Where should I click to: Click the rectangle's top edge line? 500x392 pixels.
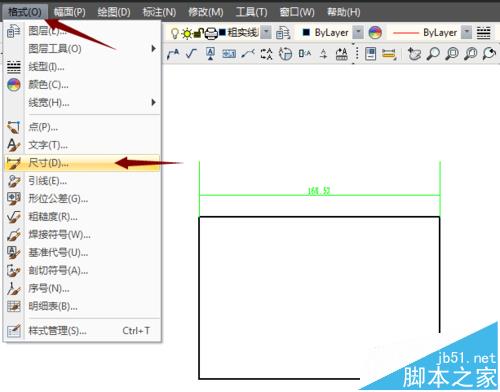319,217
